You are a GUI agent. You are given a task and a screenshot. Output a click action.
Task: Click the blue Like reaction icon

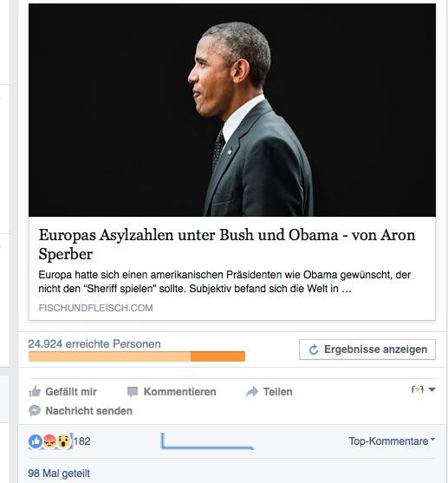coord(36,441)
